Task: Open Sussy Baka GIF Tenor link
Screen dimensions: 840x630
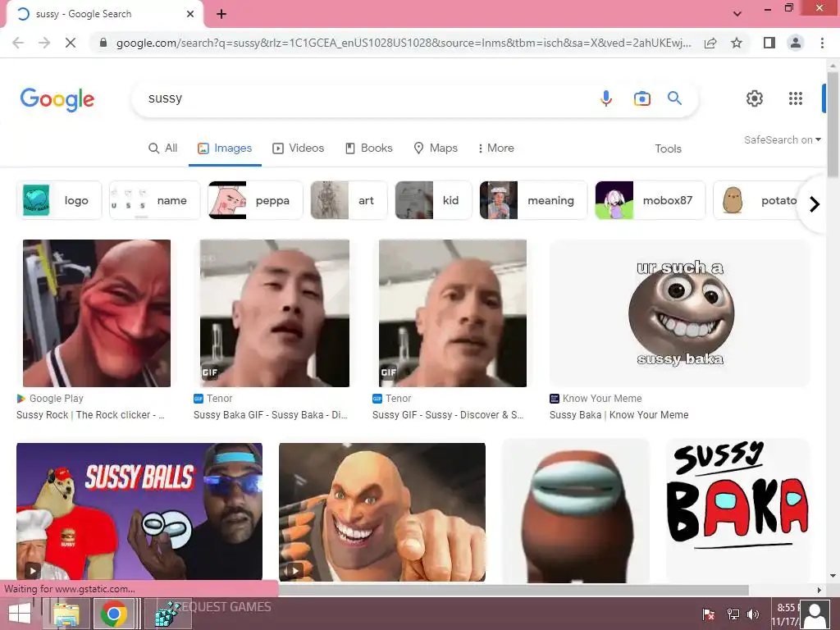Action: (271, 415)
